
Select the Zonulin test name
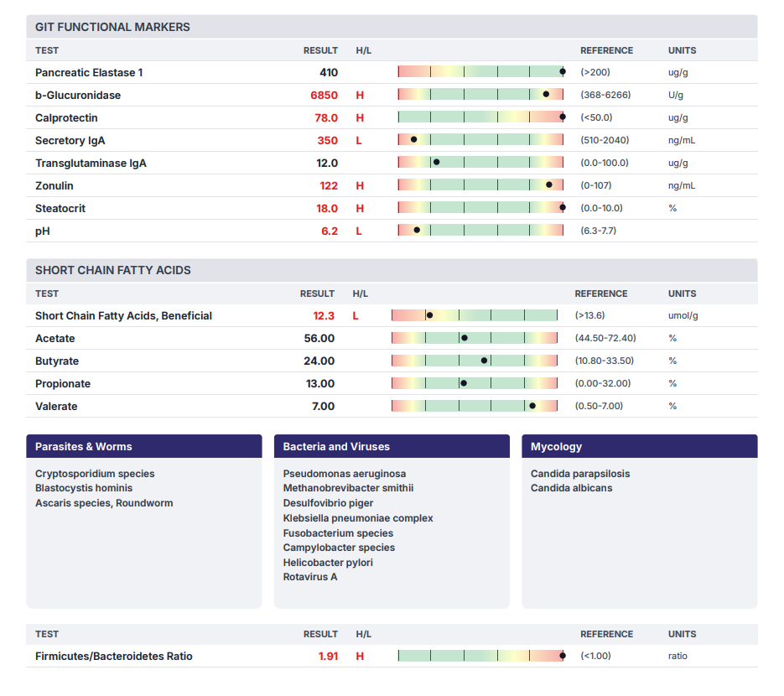pos(54,186)
